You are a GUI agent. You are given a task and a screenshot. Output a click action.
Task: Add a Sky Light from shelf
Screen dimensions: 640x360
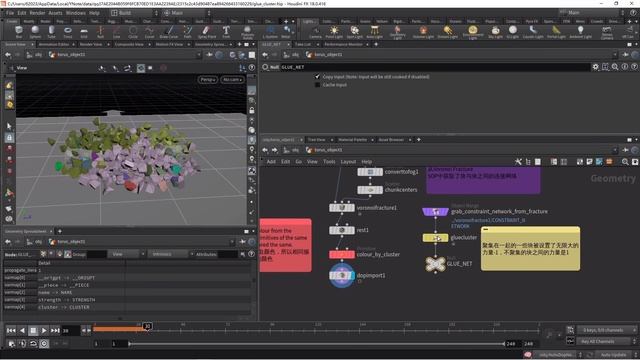[496, 31]
